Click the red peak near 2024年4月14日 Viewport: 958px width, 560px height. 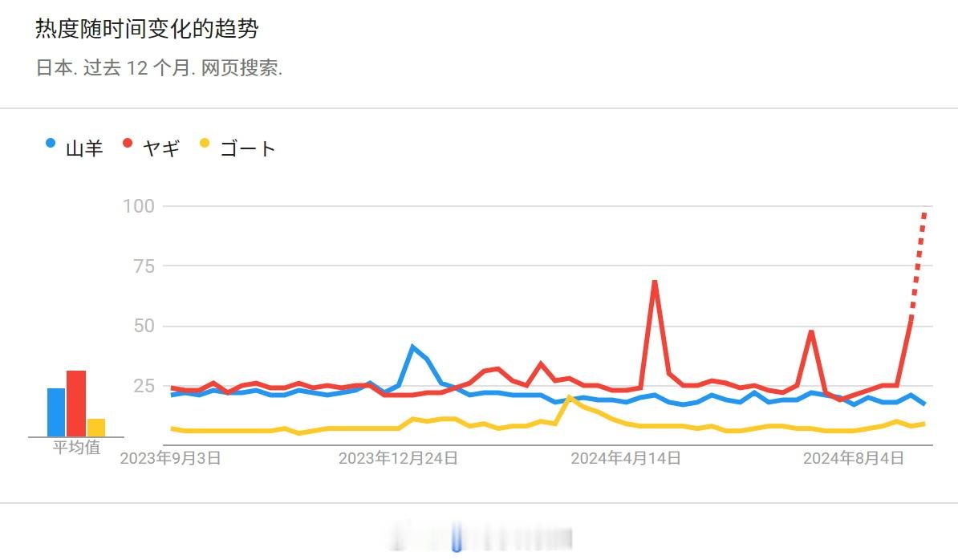coord(655,282)
